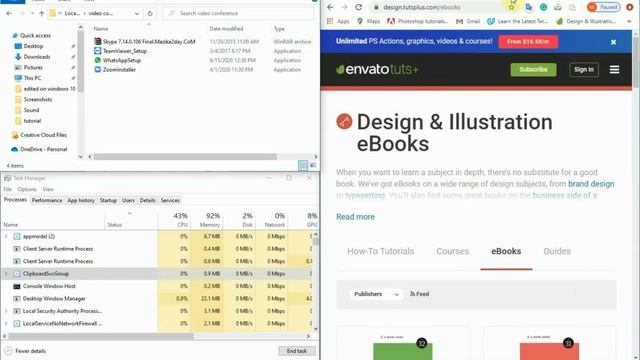
Task: Open Desktop in navigation pane
Action: click(29, 46)
